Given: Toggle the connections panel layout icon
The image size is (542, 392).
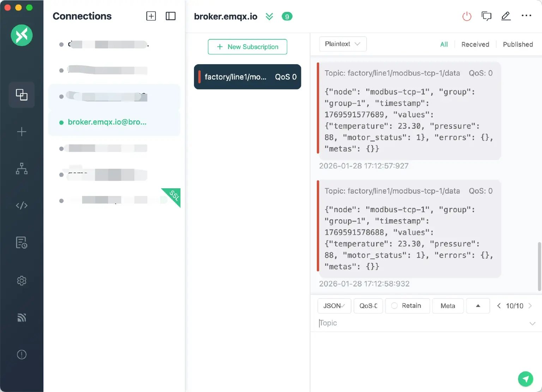Looking at the screenshot, I should tap(170, 16).
